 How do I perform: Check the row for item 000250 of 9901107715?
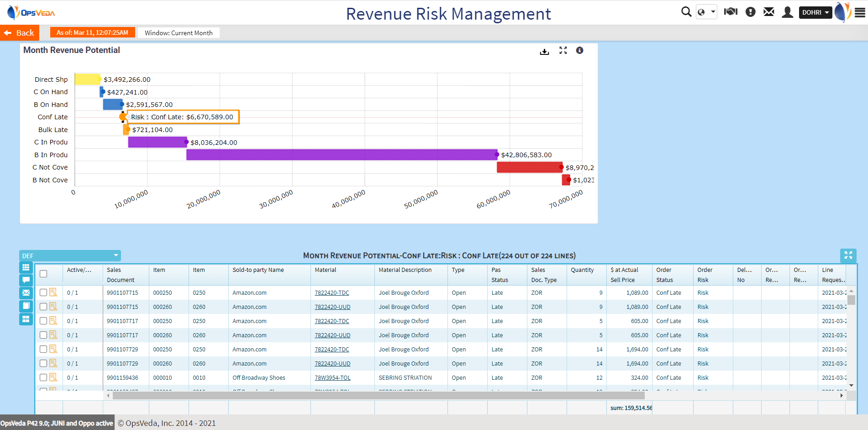pos(43,292)
